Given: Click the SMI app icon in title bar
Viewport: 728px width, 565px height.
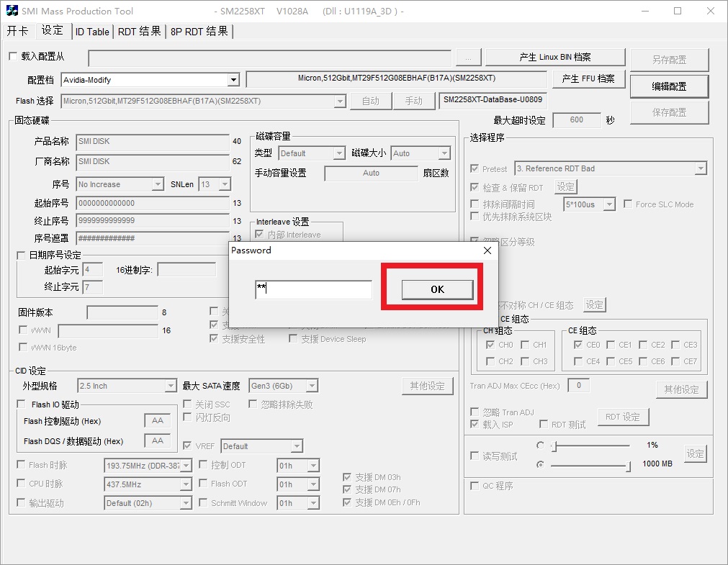Looking at the screenshot, I should (12, 12).
